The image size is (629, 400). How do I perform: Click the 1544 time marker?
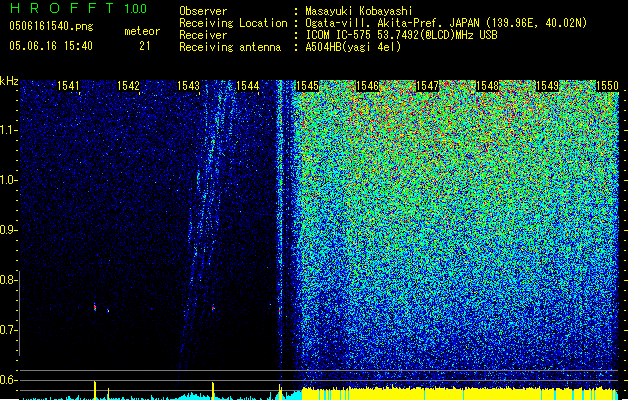[248, 86]
